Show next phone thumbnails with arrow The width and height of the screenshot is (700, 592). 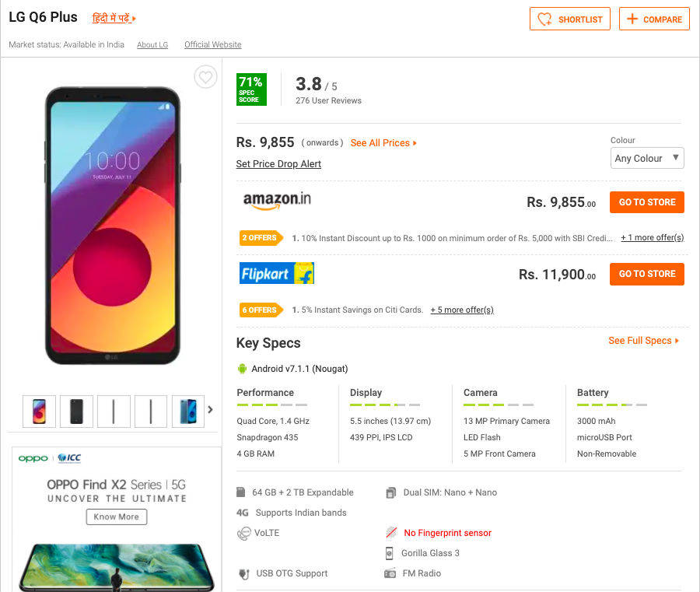tap(210, 410)
